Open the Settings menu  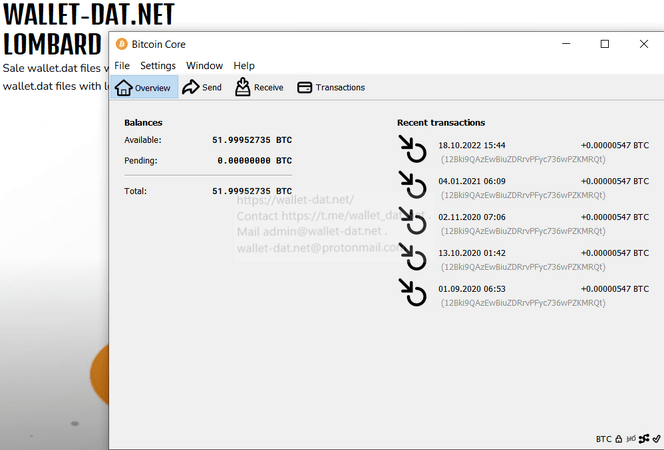[158, 66]
